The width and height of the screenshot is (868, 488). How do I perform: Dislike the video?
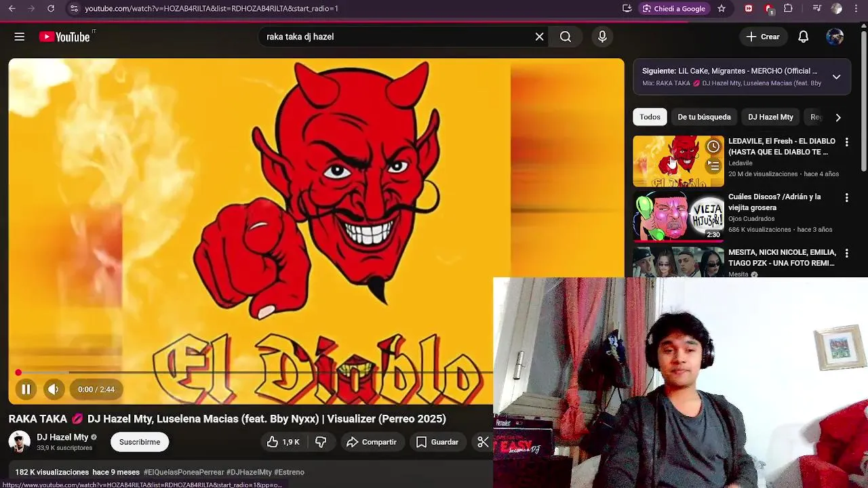321,442
